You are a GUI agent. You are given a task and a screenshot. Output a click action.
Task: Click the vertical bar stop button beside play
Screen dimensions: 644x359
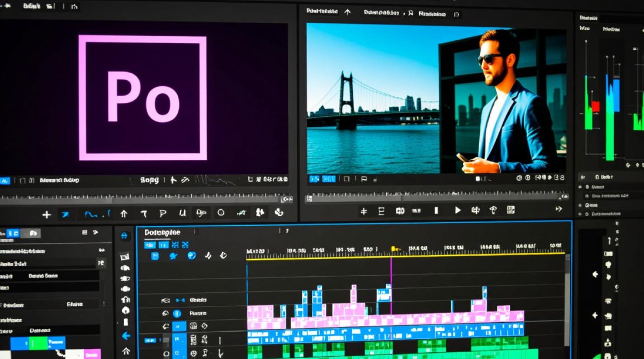pos(436,210)
